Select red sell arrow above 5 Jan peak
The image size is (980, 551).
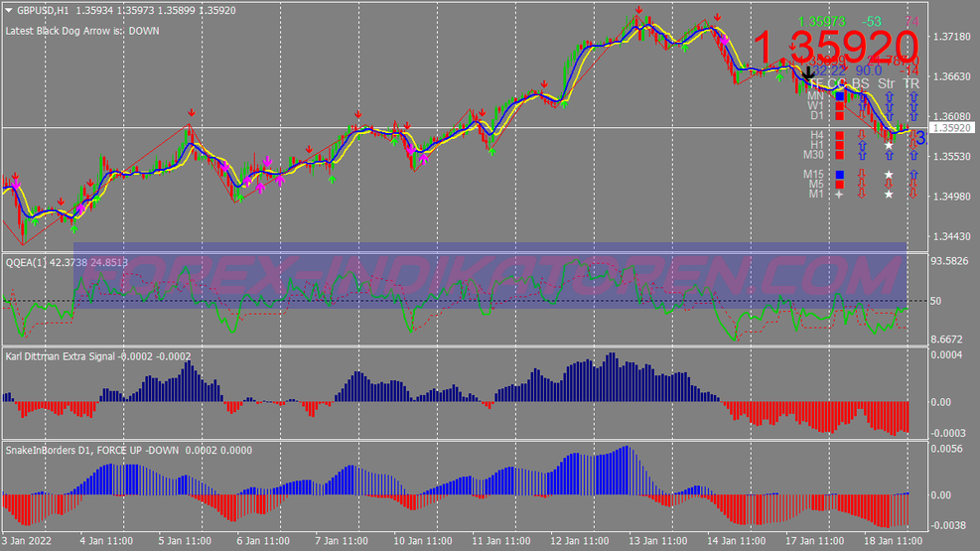tap(191, 115)
